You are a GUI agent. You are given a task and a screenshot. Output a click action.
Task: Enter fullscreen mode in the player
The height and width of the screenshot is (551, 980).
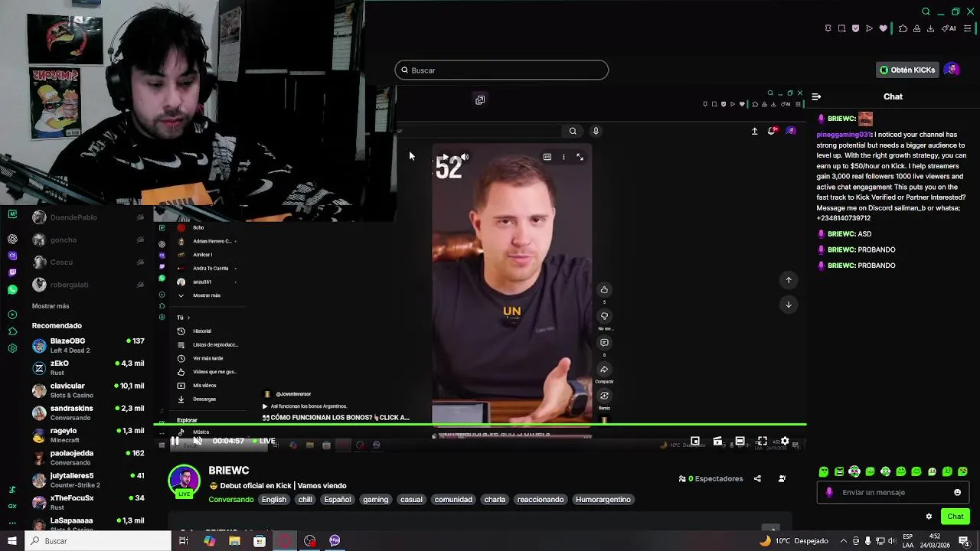pyautogui.click(x=763, y=441)
